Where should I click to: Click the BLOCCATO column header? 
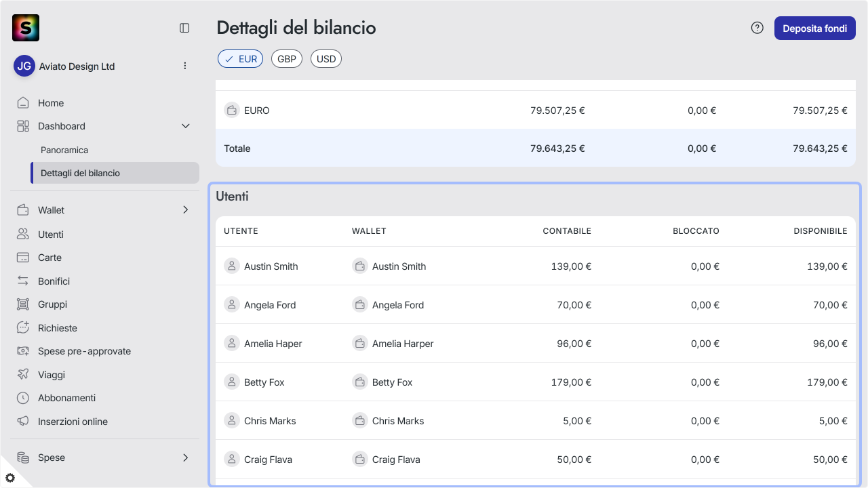[x=696, y=231]
